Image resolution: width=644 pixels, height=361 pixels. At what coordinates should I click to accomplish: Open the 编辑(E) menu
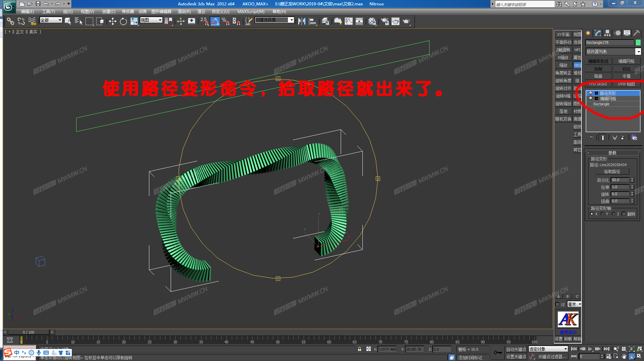(27, 12)
